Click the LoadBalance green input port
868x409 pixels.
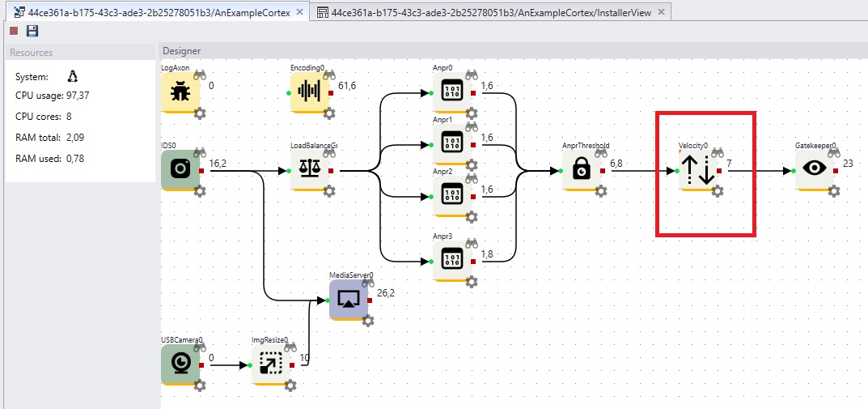(x=289, y=171)
